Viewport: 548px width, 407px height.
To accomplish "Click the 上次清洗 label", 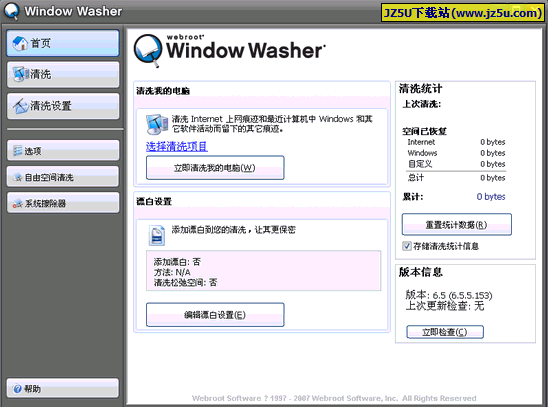I will (x=421, y=104).
